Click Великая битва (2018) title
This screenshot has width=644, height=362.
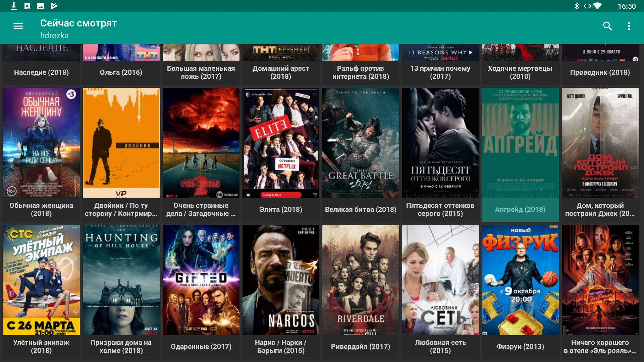(x=361, y=209)
